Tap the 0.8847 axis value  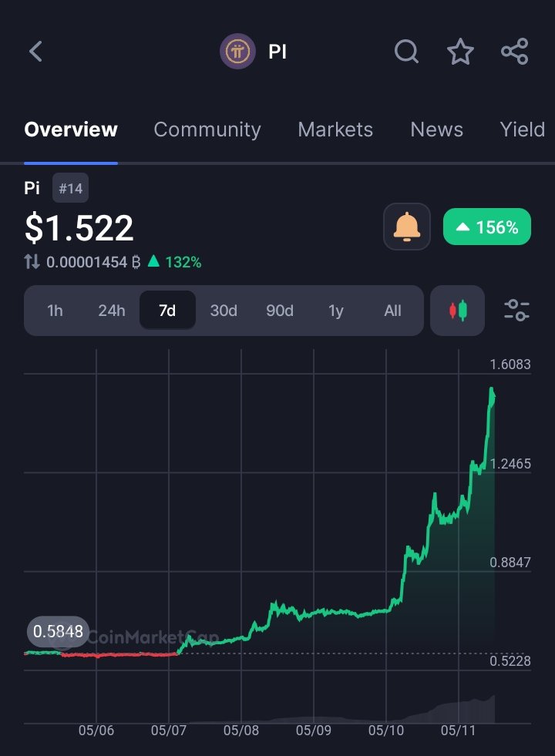tap(510, 562)
